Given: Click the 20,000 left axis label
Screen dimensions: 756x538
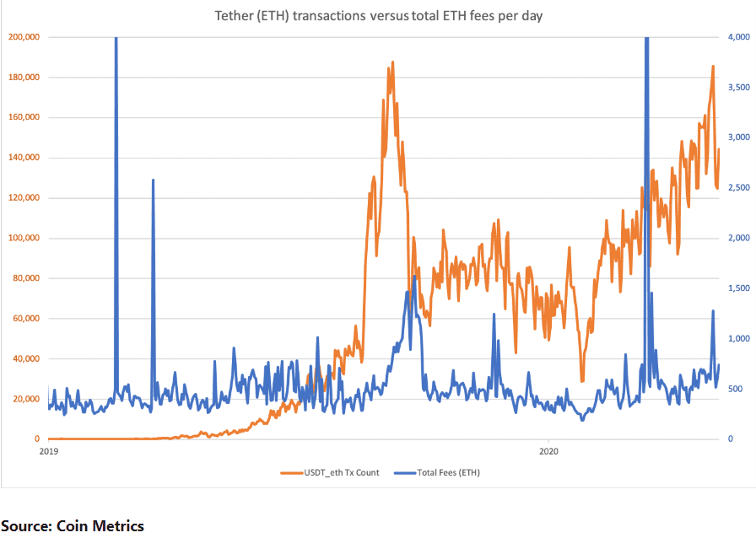Looking at the screenshot, I should coord(26,399).
